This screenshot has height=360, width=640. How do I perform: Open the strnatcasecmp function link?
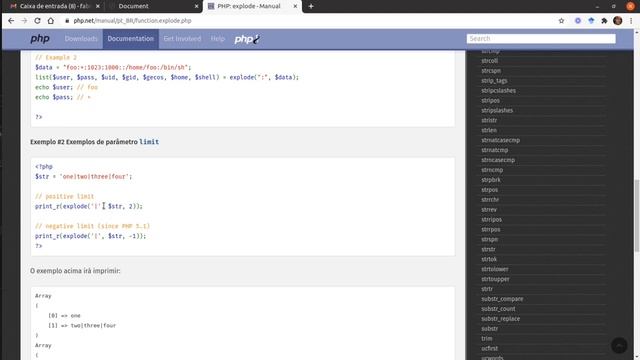pos(500,140)
